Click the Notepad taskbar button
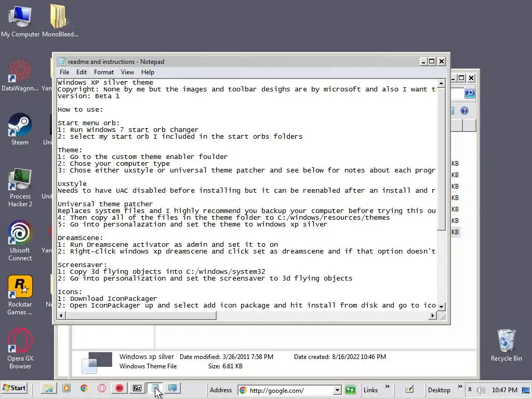Viewport: 532px width, 399px height. (155, 389)
